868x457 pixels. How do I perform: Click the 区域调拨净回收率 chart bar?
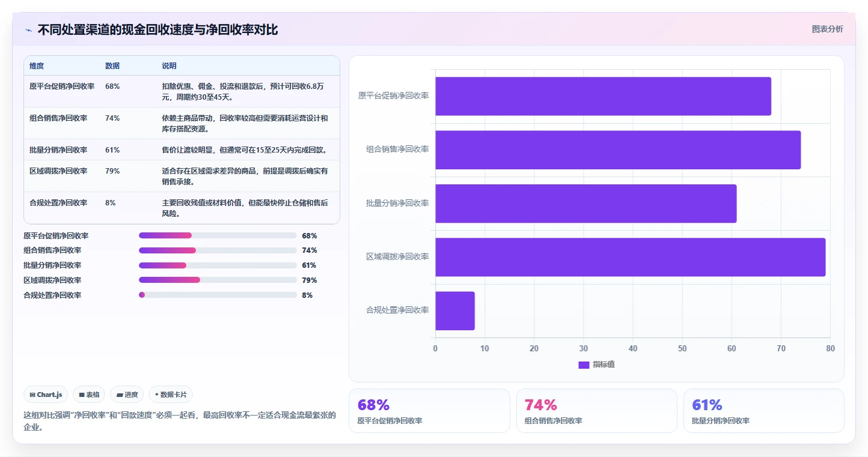[x=631, y=257]
